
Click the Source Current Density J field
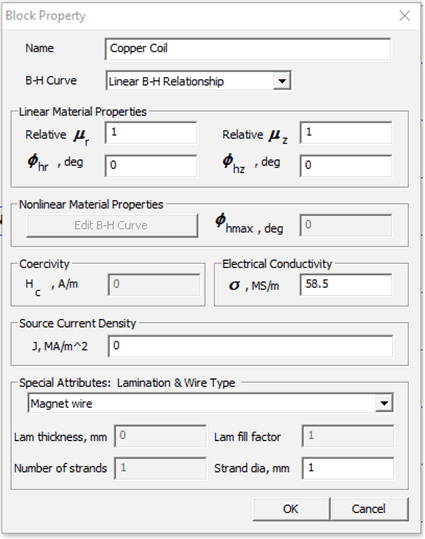point(250,346)
